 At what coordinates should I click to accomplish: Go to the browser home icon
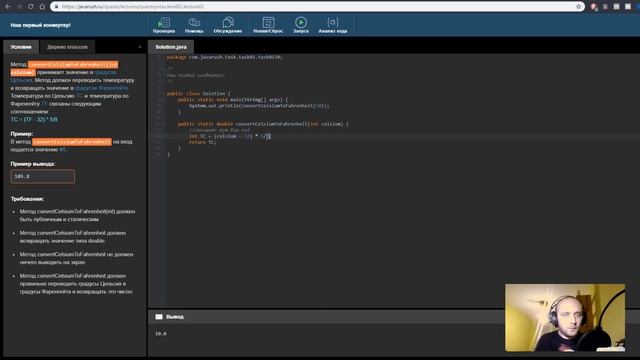click(42, 7)
